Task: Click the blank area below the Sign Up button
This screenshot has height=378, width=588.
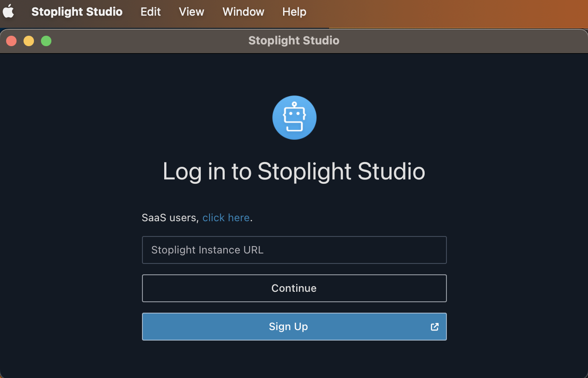Action: click(294, 359)
